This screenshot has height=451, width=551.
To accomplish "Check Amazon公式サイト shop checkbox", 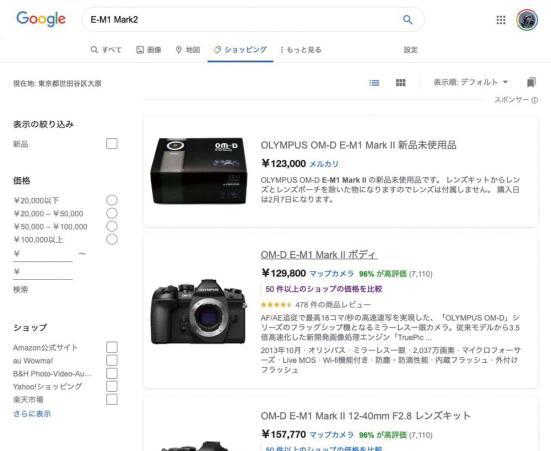I will pyautogui.click(x=112, y=347).
